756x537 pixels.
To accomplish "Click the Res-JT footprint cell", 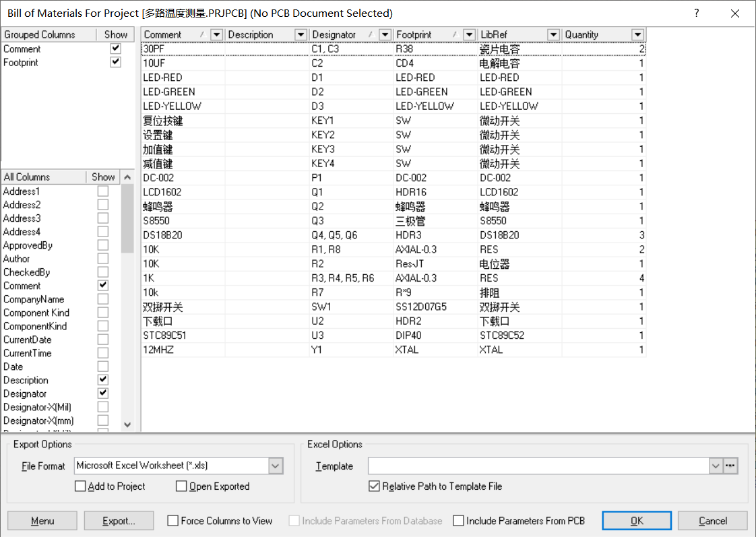I will point(435,263).
